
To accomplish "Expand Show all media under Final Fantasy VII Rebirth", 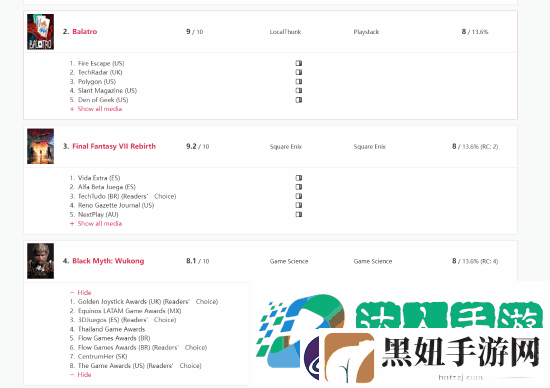I will pyautogui.click(x=96, y=223).
